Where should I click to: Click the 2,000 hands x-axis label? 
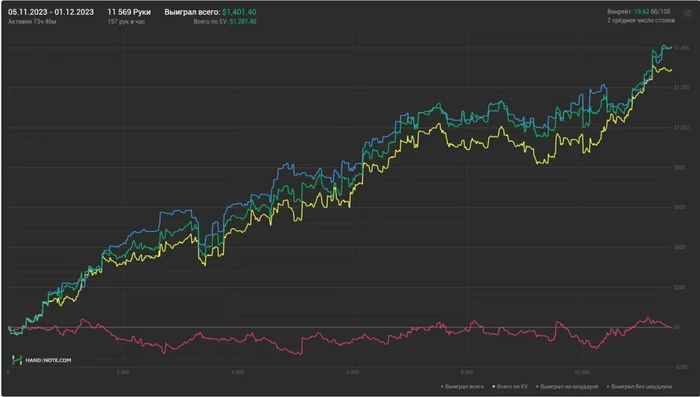click(x=123, y=372)
